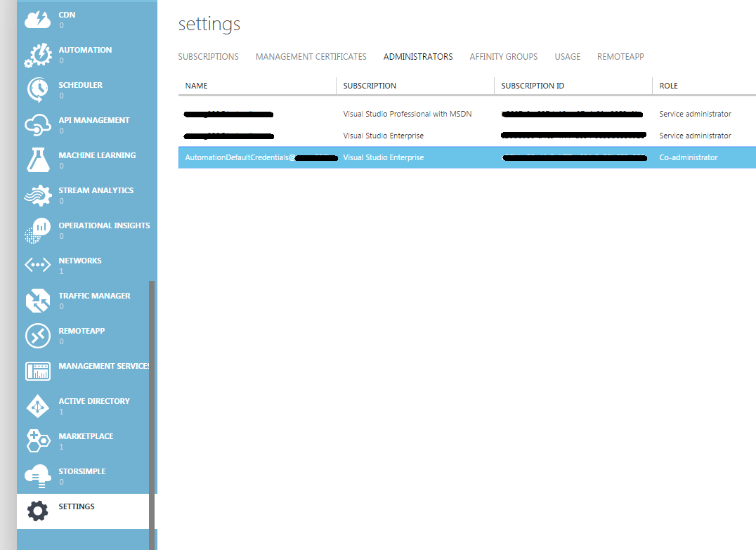The height and width of the screenshot is (550, 756).
Task: Go to the Affinity Groups tab
Action: (x=503, y=57)
